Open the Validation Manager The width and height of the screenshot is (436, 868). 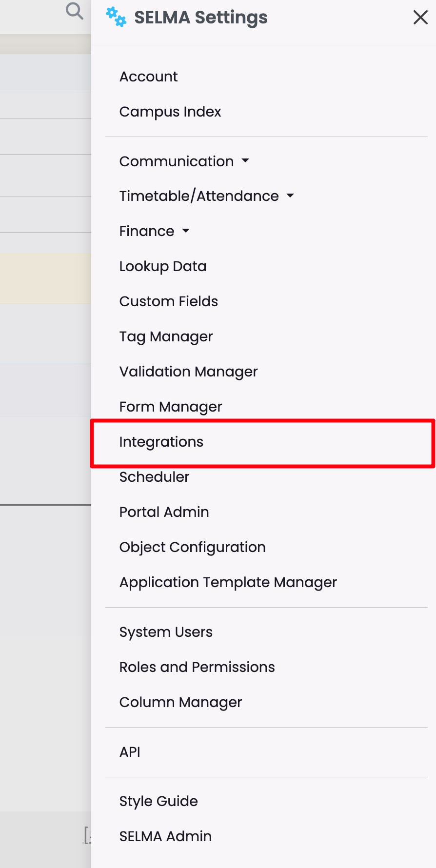coord(188,372)
